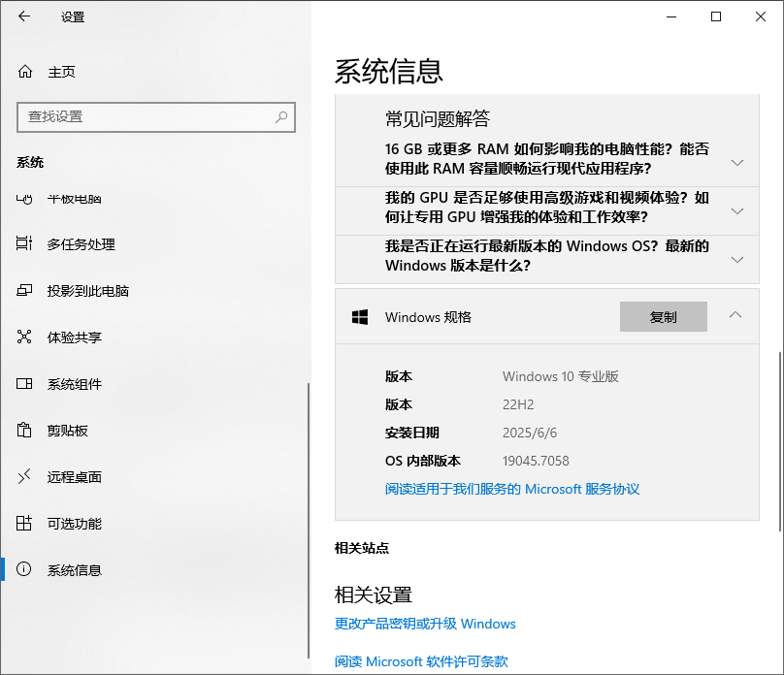
Task: Click the Windows logo beside Windows 规格
Action: [361, 316]
